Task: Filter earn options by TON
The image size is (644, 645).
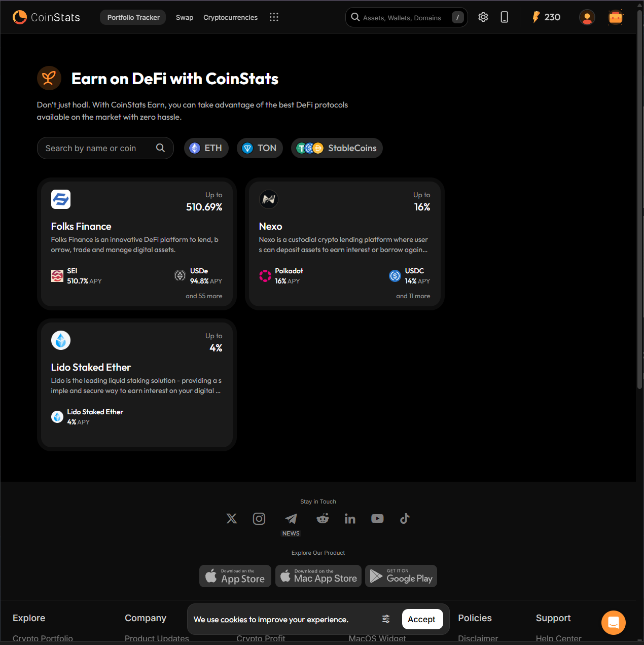Action: pos(260,148)
